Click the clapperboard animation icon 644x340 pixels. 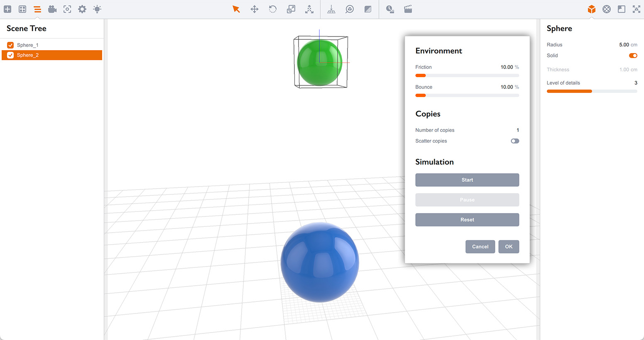pyautogui.click(x=408, y=9)
